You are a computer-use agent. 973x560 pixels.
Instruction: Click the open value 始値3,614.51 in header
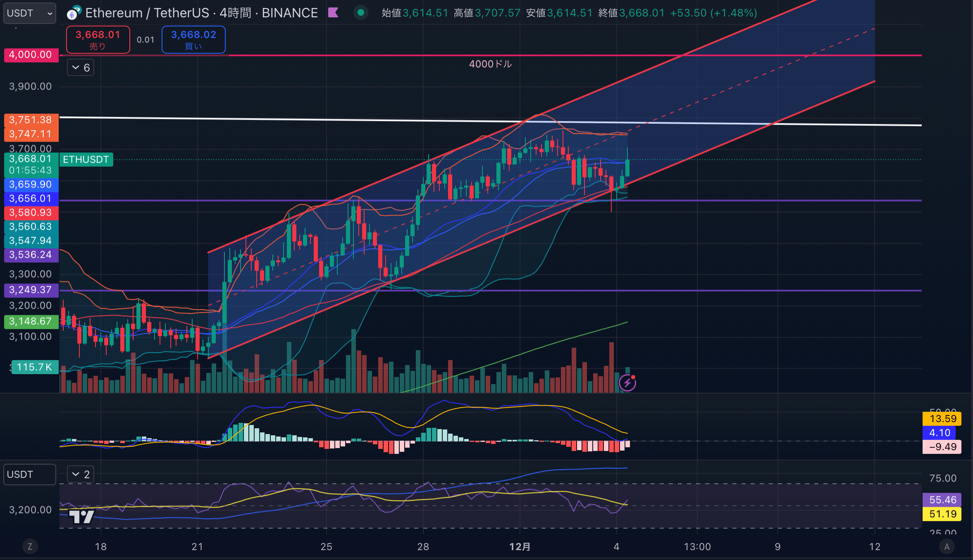coord(415,13)
